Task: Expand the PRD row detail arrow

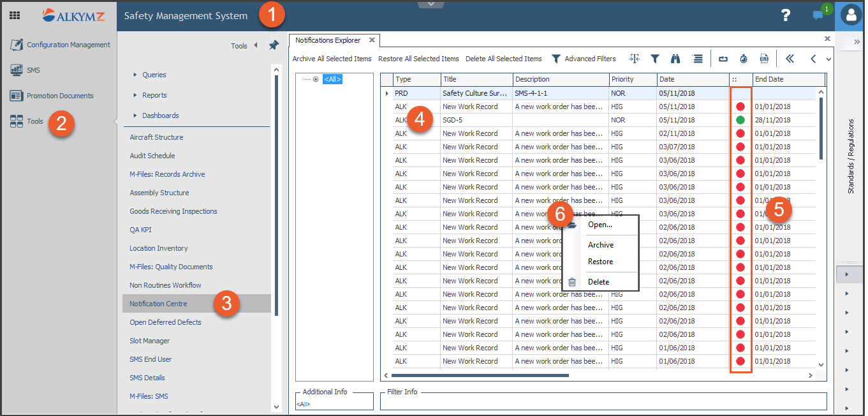Action: point(386,93)
